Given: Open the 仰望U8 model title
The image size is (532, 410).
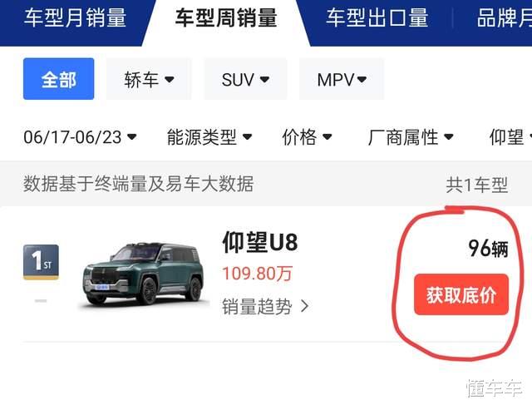Looking at the screenshot, I should pos(260,242).
